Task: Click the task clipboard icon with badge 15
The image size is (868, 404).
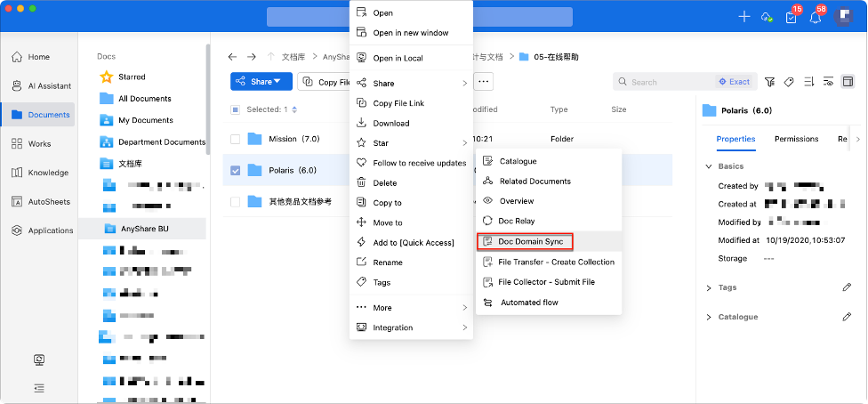Action: click(791, 17)
